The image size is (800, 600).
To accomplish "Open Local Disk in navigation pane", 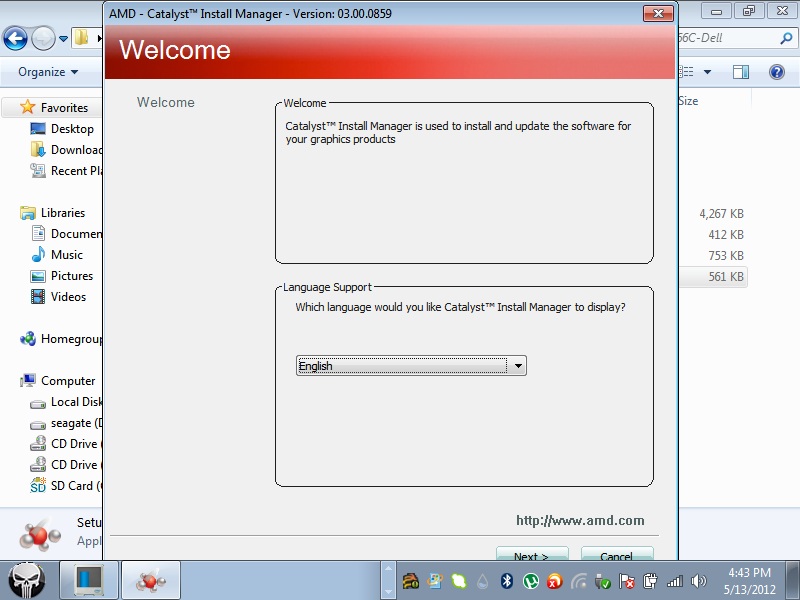I will (x=77, y=402).
